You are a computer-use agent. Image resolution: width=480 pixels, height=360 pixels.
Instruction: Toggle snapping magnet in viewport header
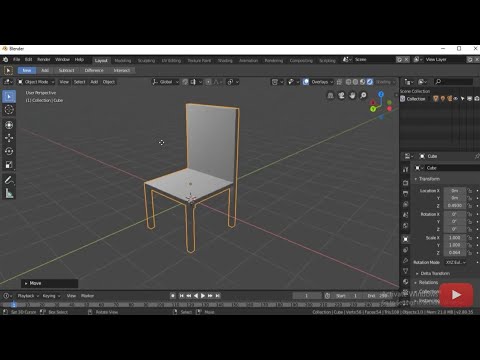click(185, 82)
